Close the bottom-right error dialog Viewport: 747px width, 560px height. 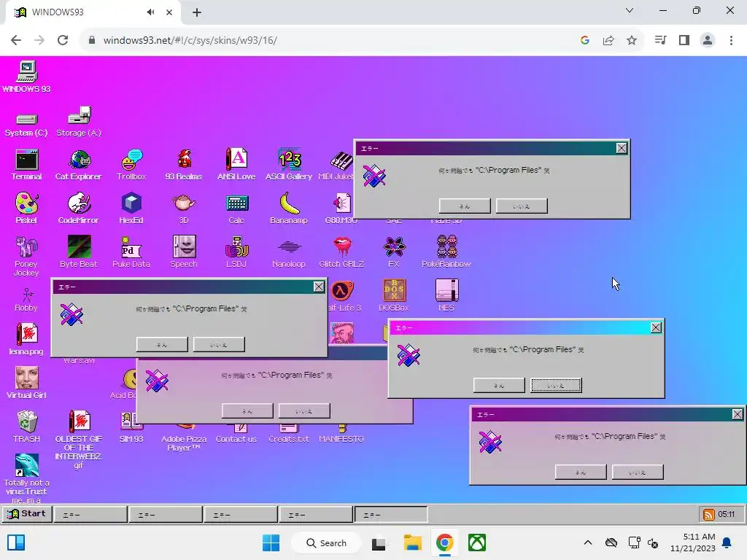point(737,414)
